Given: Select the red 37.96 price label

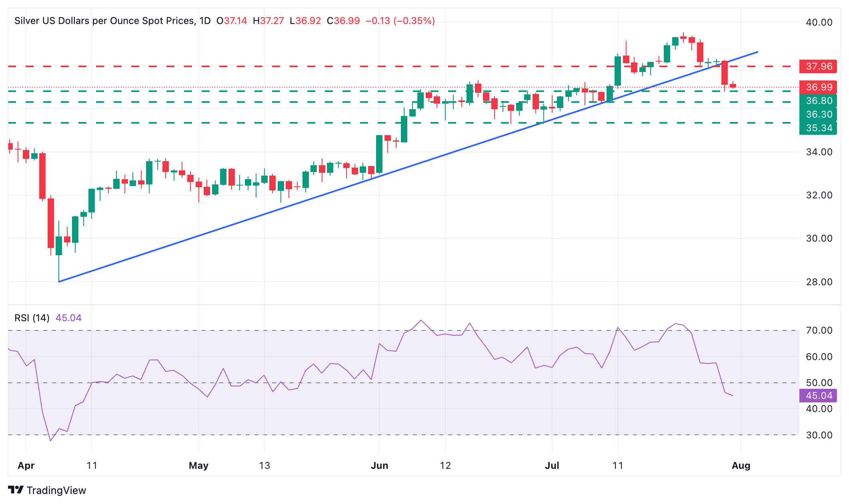Looking at the screenshot, I should (x=818, y=66).
